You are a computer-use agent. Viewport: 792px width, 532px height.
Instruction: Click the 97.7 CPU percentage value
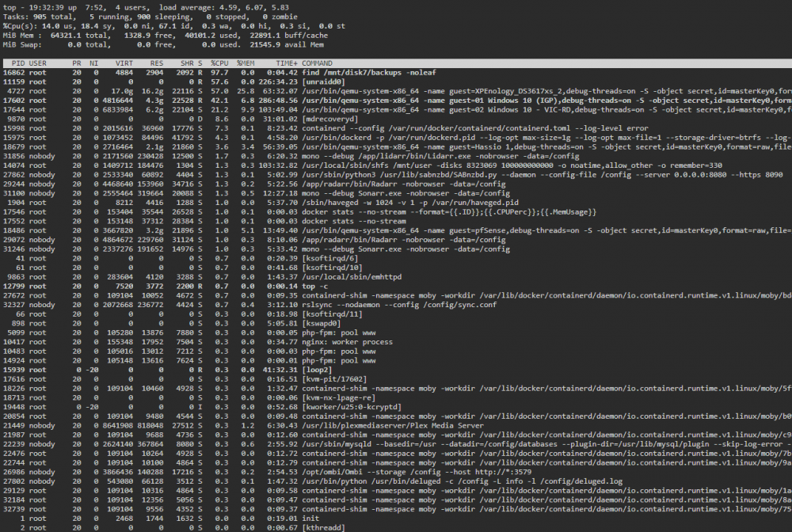[x=219, y=73]
